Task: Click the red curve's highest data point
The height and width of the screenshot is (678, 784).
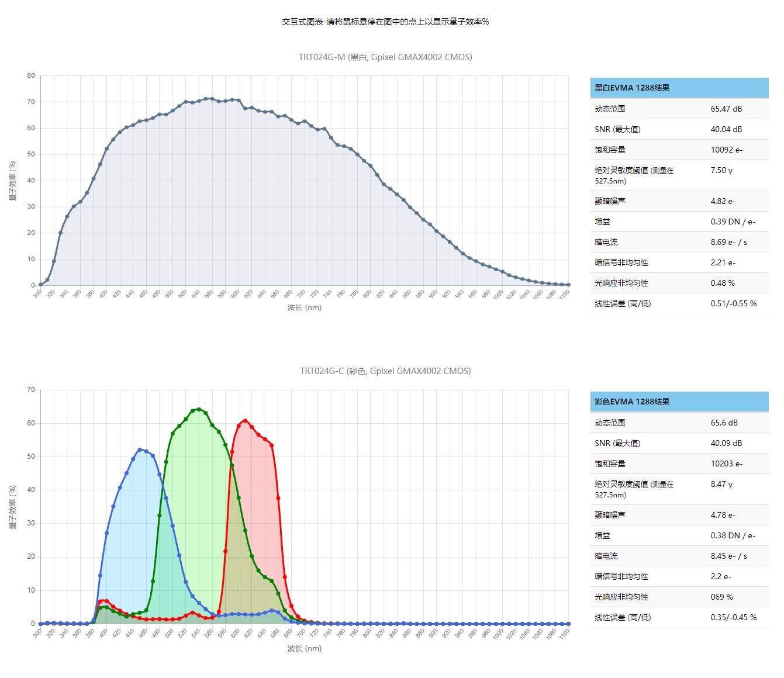Action: 245,421
